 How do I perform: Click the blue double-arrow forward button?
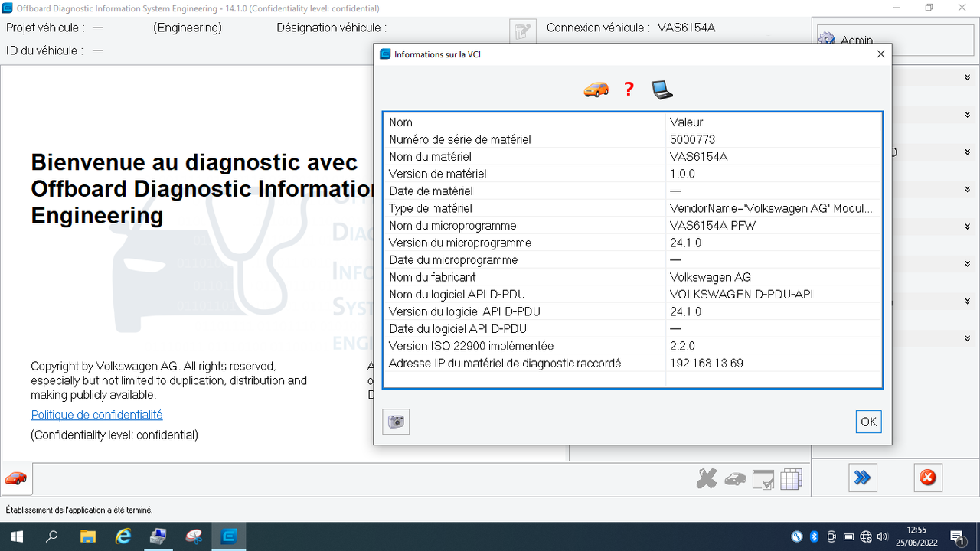pyautogui.click(x=863, y=478)
